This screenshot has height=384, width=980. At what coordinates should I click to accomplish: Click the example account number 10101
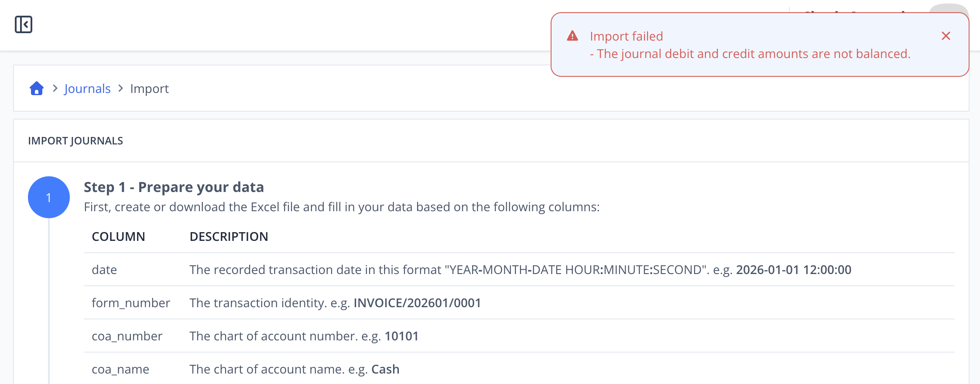[x=401, y=336]
